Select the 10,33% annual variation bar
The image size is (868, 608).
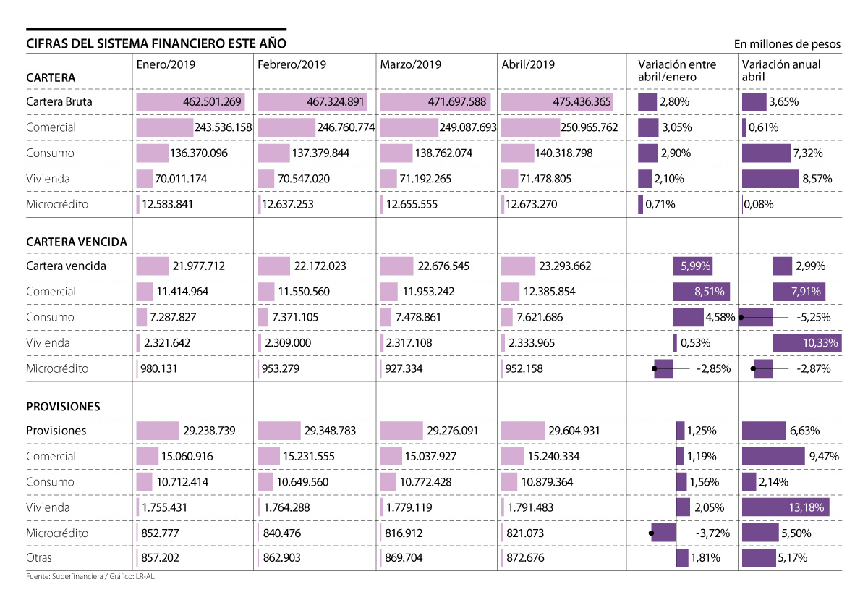[x=806, y=343]
